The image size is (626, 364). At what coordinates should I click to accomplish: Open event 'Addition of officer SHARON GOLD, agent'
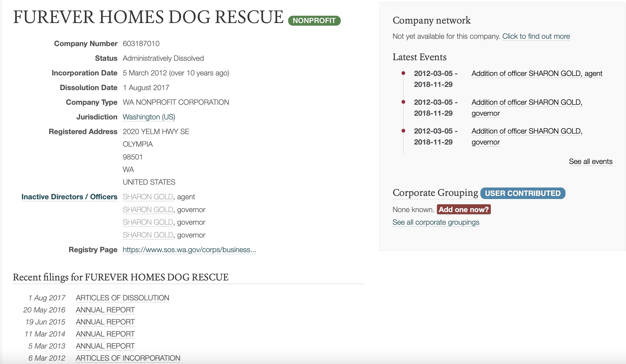click(x=537, y=73)
